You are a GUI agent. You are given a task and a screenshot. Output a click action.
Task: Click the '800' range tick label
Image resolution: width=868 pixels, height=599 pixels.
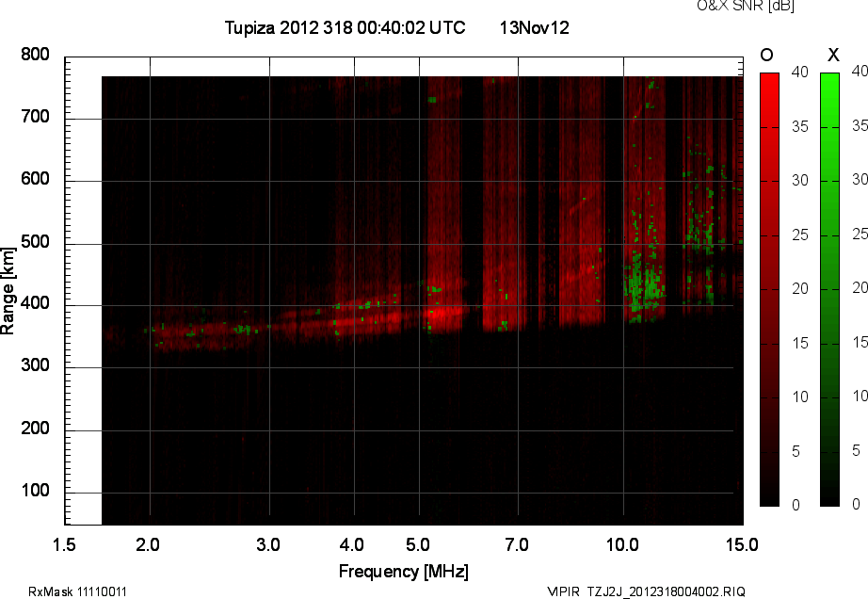pyautogui.click(x=35, y=56)
